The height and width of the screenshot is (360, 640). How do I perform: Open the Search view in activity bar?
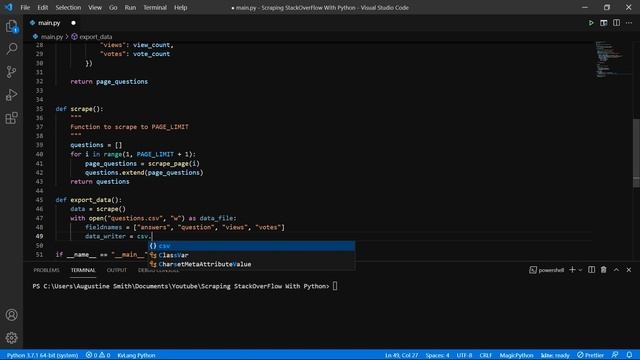(x=11, y=49)
